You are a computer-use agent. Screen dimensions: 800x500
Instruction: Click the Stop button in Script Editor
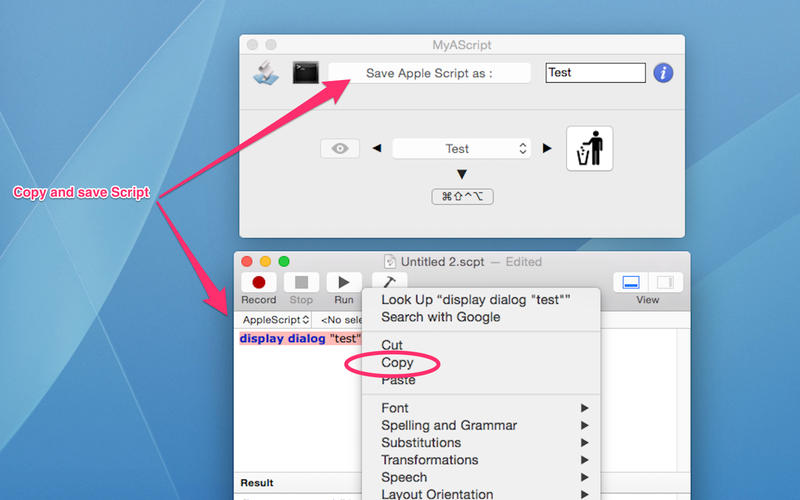(x=302, y=282)
